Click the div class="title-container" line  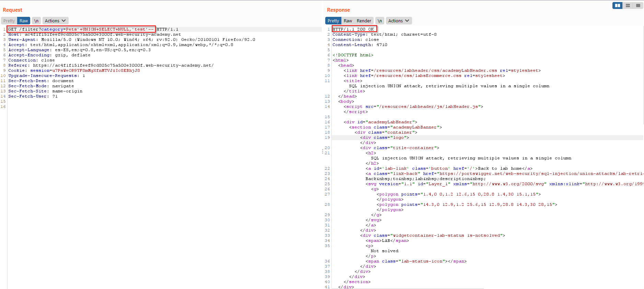[x=400, y=148]
